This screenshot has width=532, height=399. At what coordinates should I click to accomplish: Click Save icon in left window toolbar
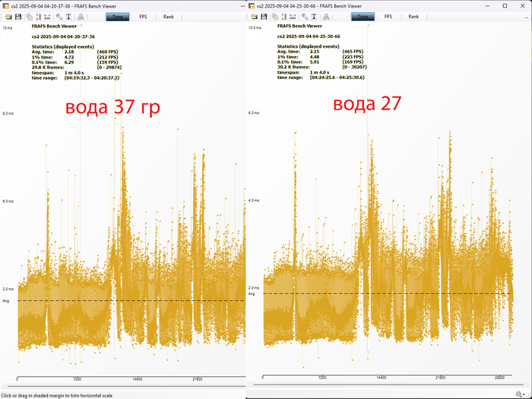tap(17, 16)
